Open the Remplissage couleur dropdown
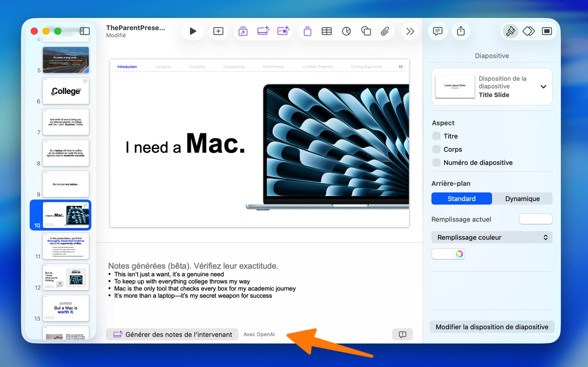This screenshot has width=588, height=367. 492,237
